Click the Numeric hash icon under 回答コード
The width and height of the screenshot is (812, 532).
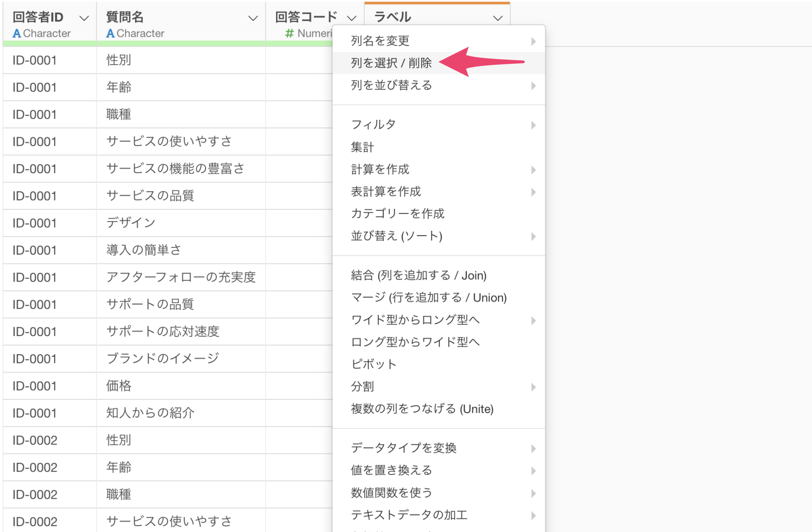pos(290,33)
